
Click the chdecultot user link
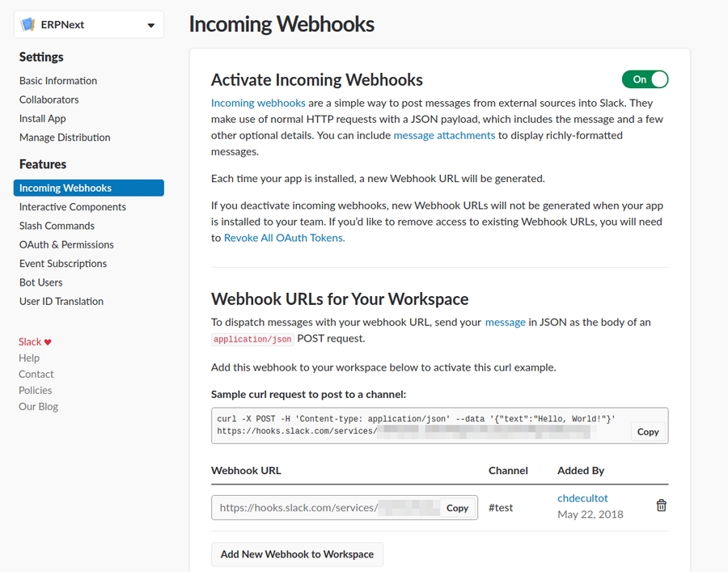coord(582,498)
